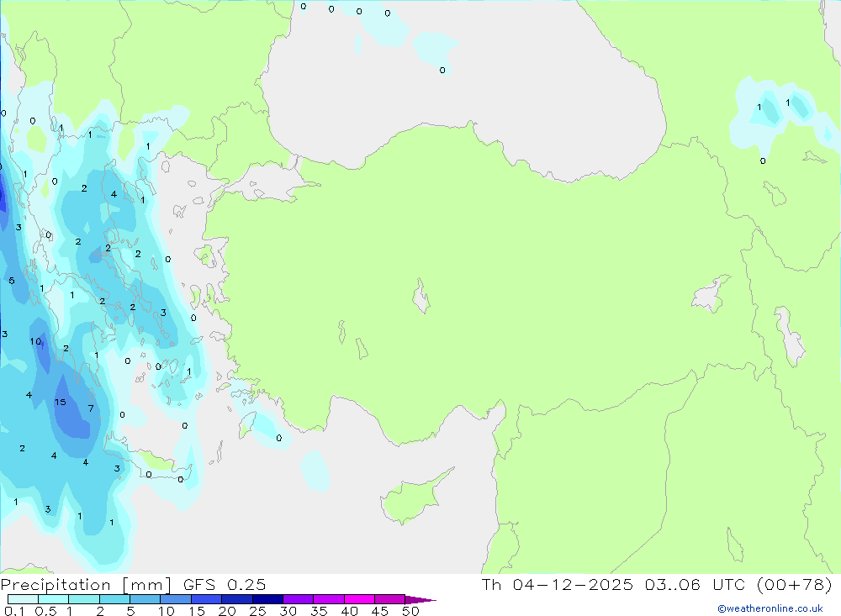Click the 35–40 mm legend swatch
The image size is (841, 616).
328,599
